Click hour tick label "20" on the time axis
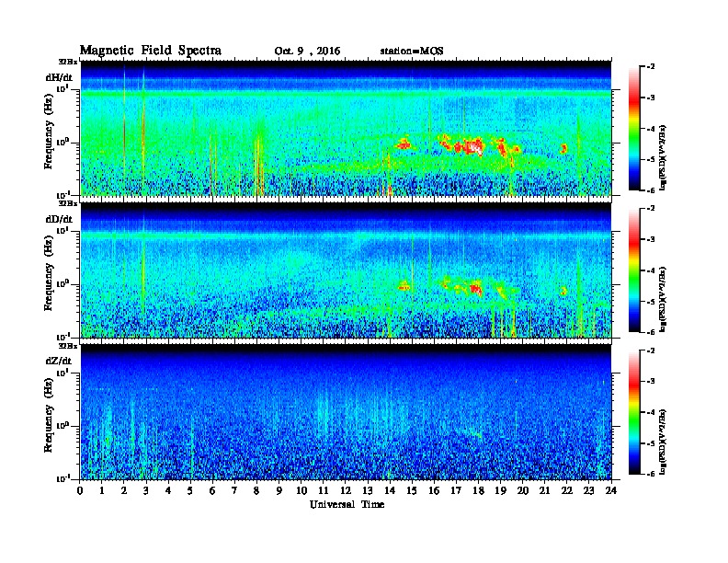 point(523,490)
